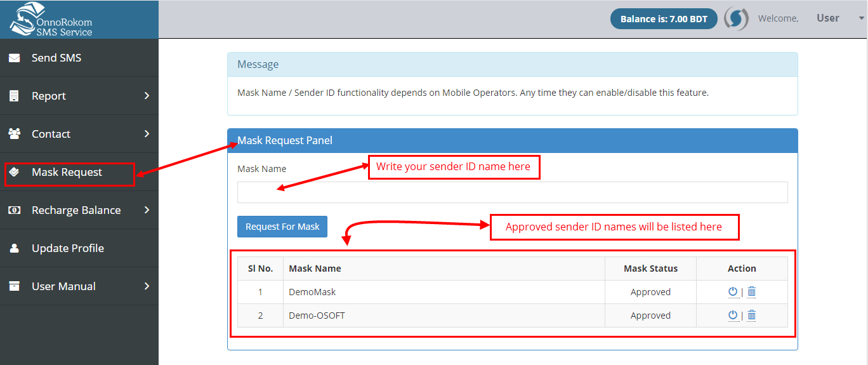Click the Contact people icon

(14, 134)
